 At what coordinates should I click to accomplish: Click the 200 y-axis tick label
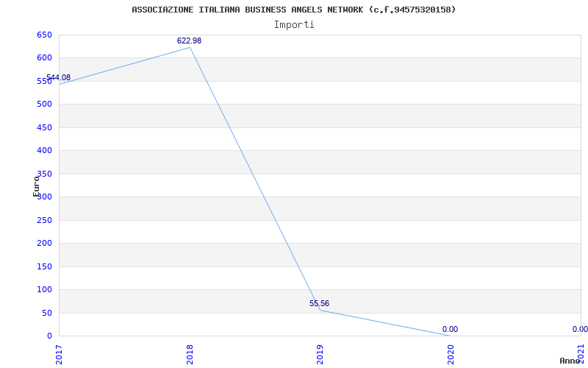44,244
